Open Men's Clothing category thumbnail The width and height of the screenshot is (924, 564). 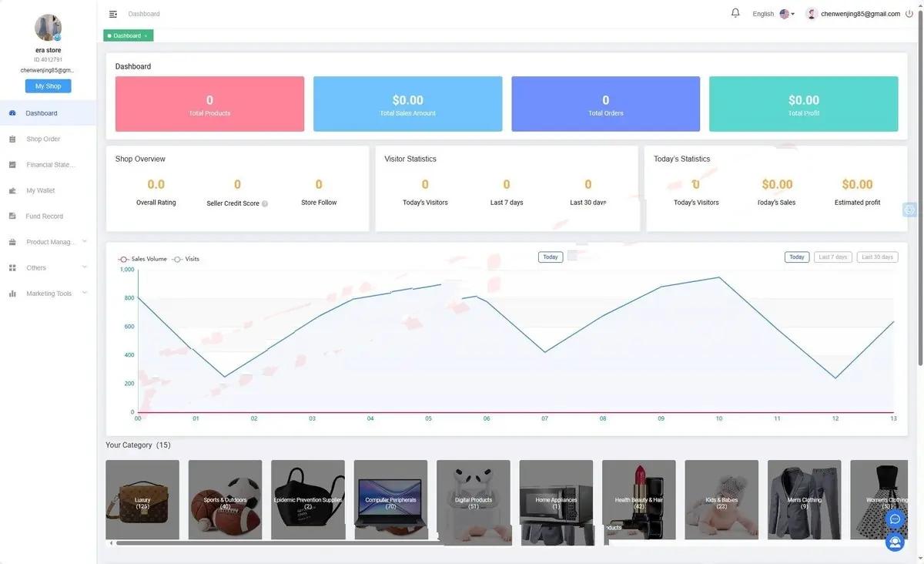pyautogui.click(x=805, y=499)
